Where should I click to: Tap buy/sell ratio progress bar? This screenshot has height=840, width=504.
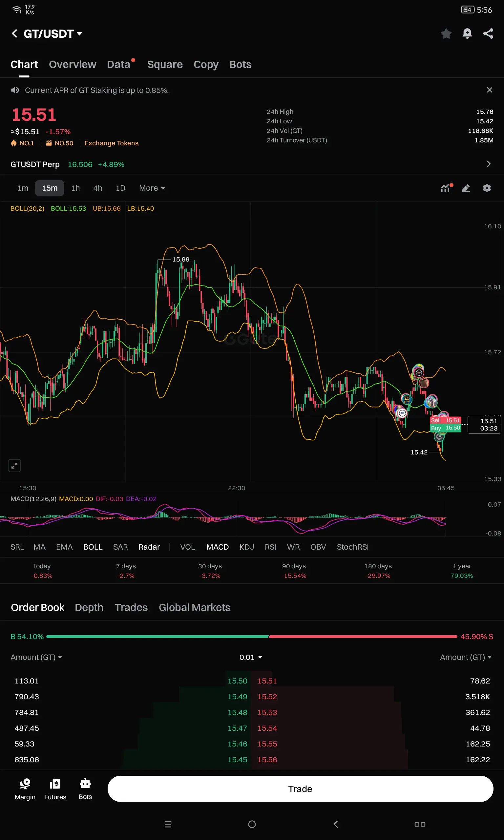(x=252, y=637)
